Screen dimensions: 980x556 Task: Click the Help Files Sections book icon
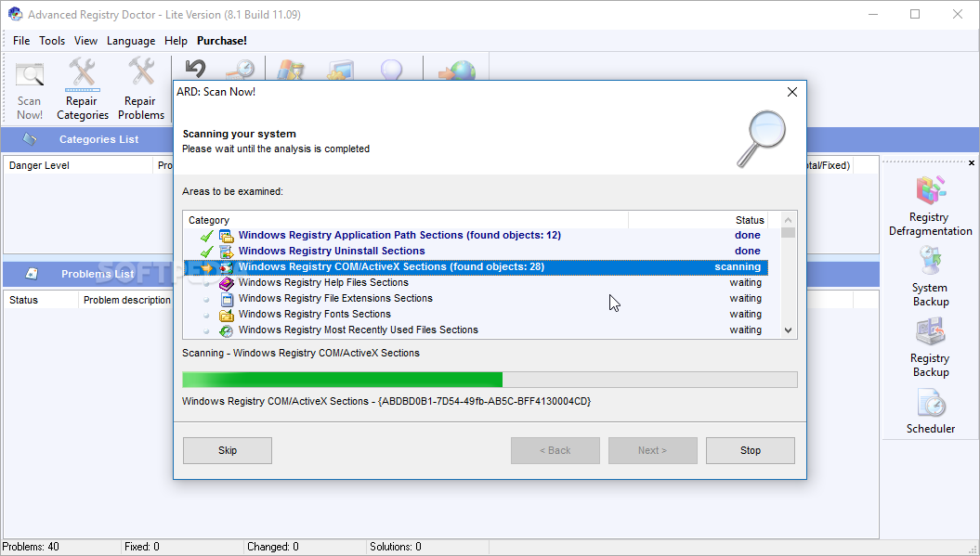[x=227, y=283]
